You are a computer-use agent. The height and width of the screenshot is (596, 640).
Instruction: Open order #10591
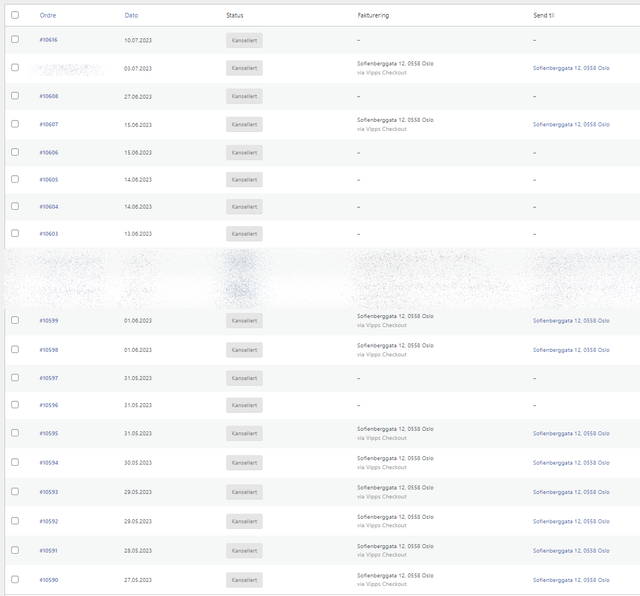pyautogui.click(x=49, y=551)
